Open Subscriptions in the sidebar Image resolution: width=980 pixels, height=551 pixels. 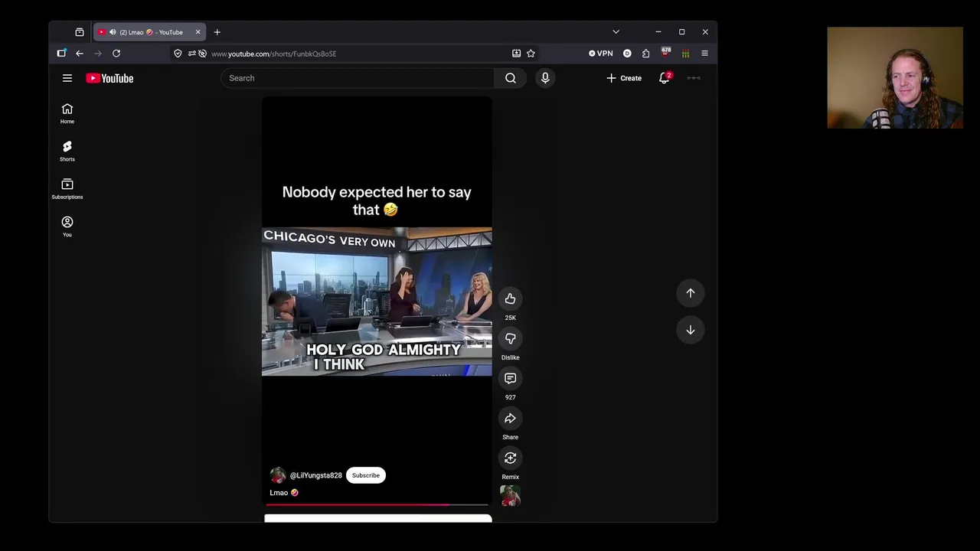pos(67,188)
